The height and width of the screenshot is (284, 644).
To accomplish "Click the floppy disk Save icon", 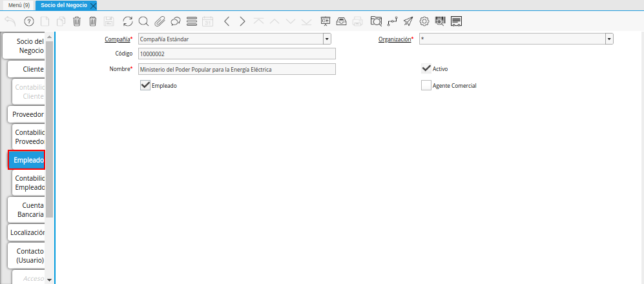I will coord(109,21).
